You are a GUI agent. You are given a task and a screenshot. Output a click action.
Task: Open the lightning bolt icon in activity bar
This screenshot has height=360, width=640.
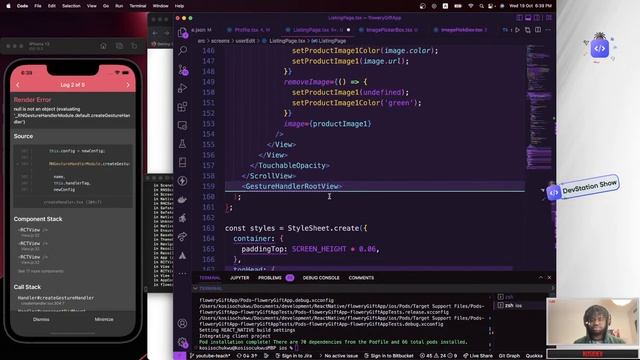tap(182, 181)
